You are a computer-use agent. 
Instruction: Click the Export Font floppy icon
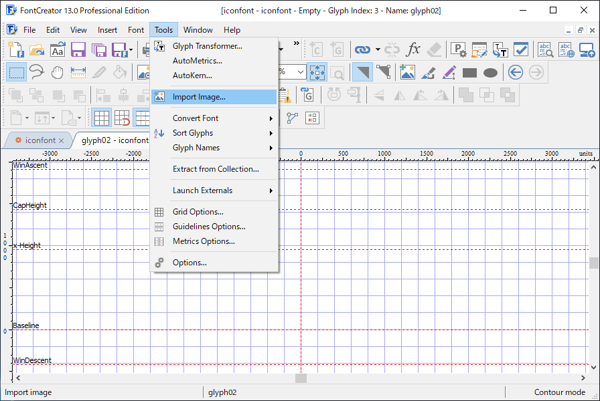(119, 50)
